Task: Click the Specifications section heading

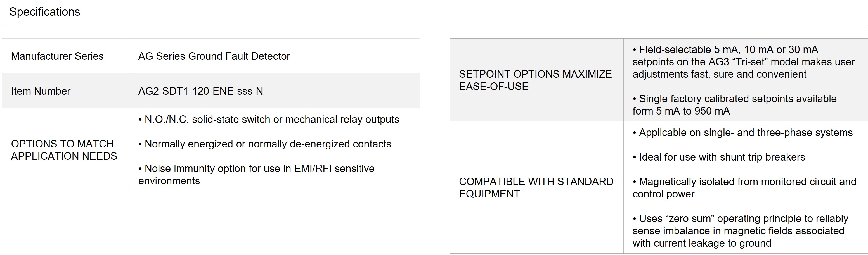Action: click(44, 12)
